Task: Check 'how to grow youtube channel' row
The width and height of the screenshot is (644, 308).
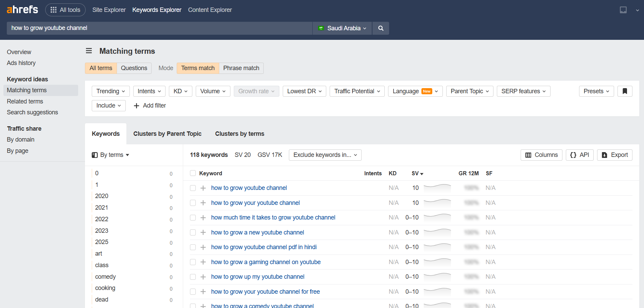Action: pyautogui.click(x=193, y=188)
